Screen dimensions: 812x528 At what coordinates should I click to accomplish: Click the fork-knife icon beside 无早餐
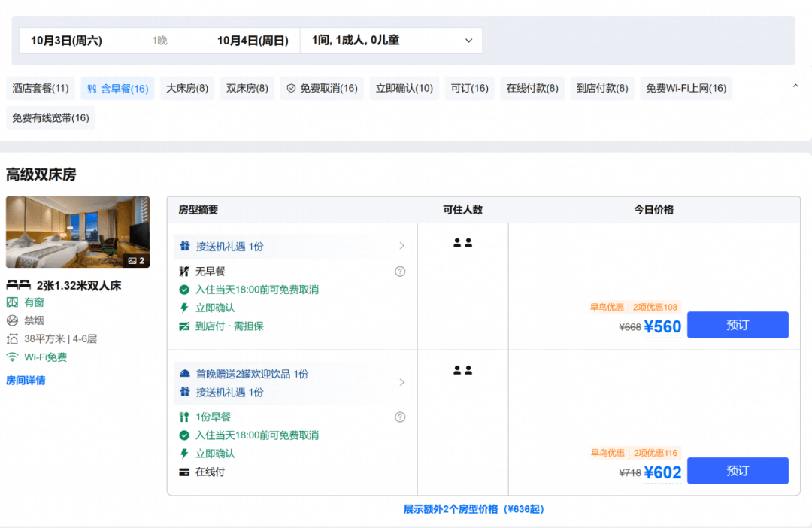[x=184, y=272]
